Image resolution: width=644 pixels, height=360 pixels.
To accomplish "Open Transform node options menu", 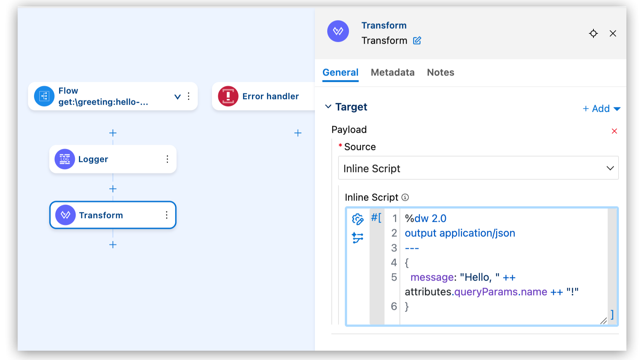I will click(167, 215).
